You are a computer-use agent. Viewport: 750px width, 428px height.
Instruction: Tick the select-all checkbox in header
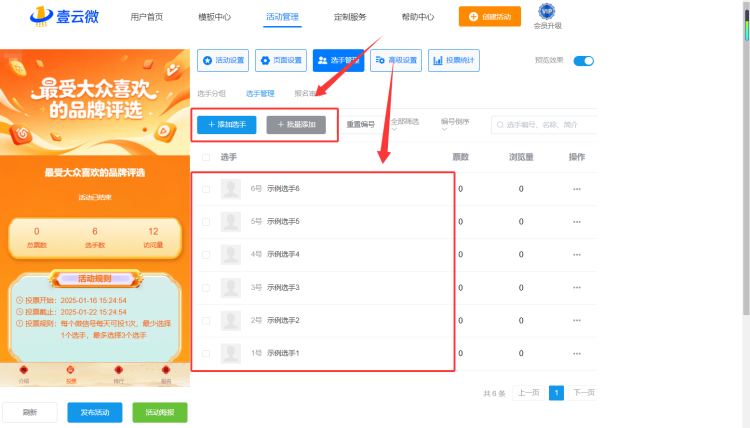coord(206,157)
